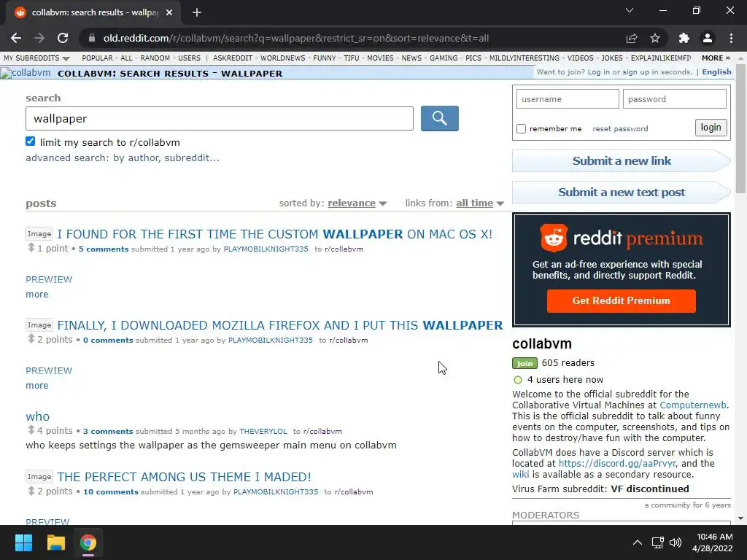Open the Chrome extensions puzzle icon
The image size is (747, 560).
tap(684, 38)
